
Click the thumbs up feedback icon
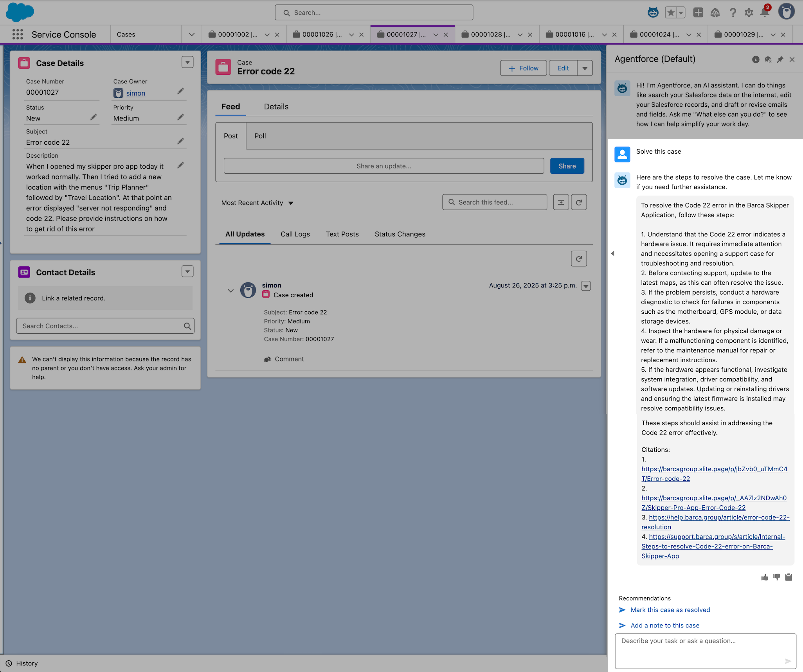(765, 577)
